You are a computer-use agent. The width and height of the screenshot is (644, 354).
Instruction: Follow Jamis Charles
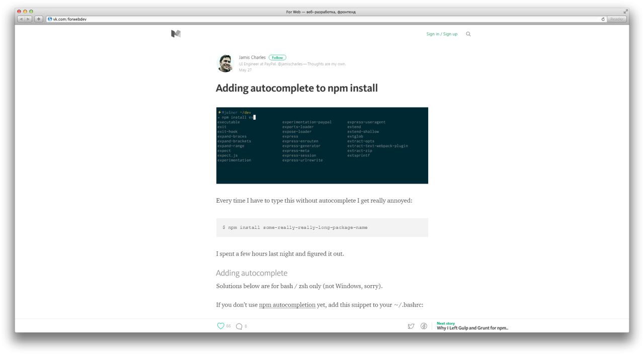point(277,57)
